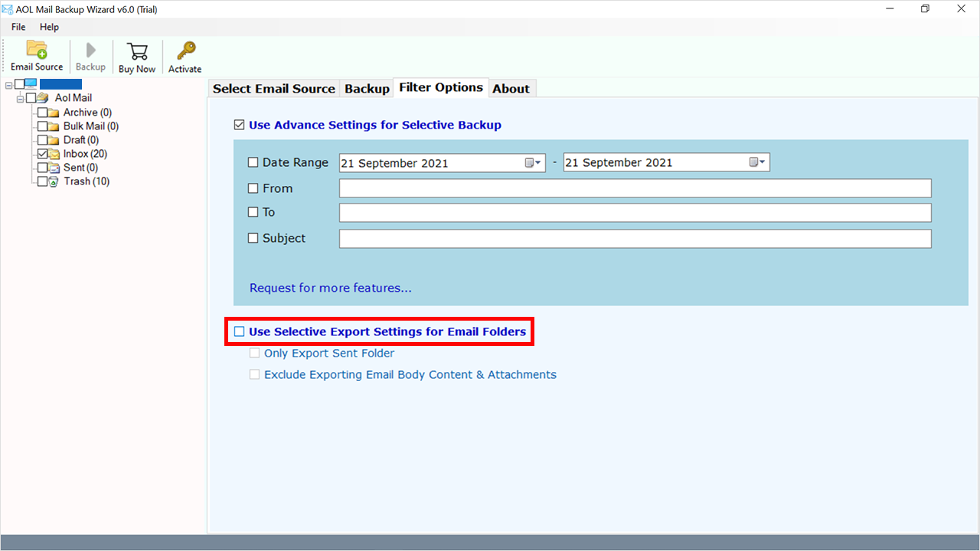Check the Aol Mail checkbox
The width and height of the screenshot is (980, 551).
31,98
